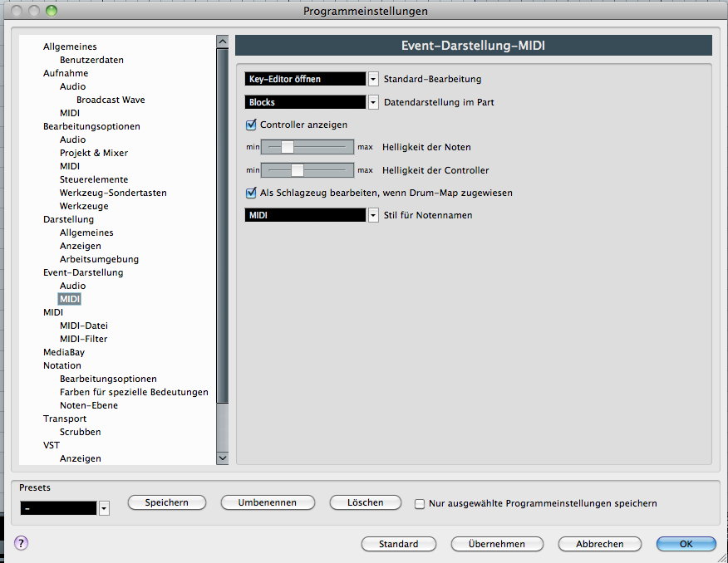The height and width of the screenshot is (563, 728).
Task: Open the help question mark icon
Action: [x=22, y=542]
